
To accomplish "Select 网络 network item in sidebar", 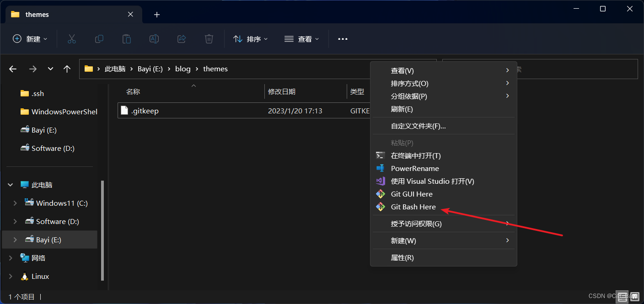I will 33,258.
